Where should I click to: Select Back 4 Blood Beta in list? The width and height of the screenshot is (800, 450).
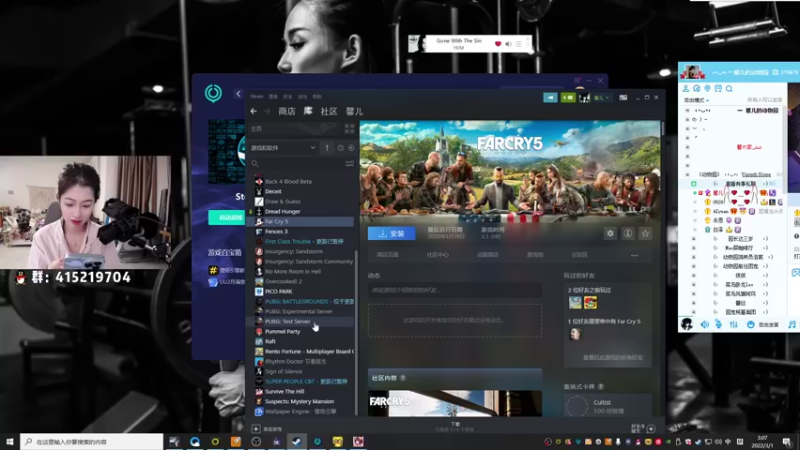[x=302, y=181]
